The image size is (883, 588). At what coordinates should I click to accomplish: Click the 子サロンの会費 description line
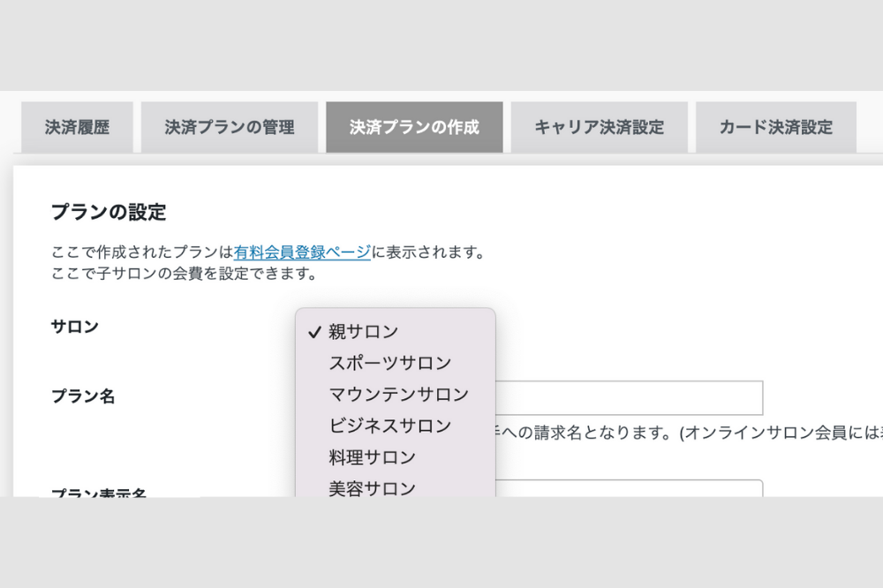[184, 274]
